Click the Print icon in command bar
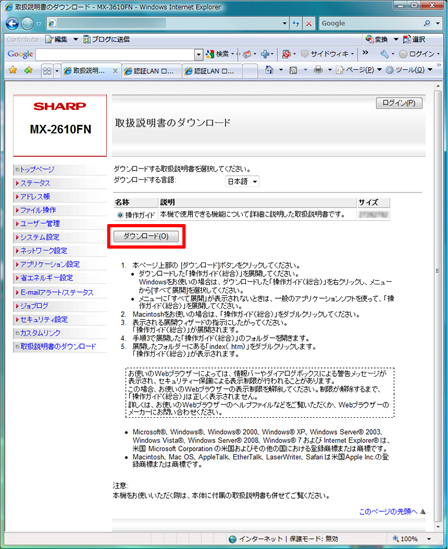Screen dimensions: 448x549 (318, 70)
